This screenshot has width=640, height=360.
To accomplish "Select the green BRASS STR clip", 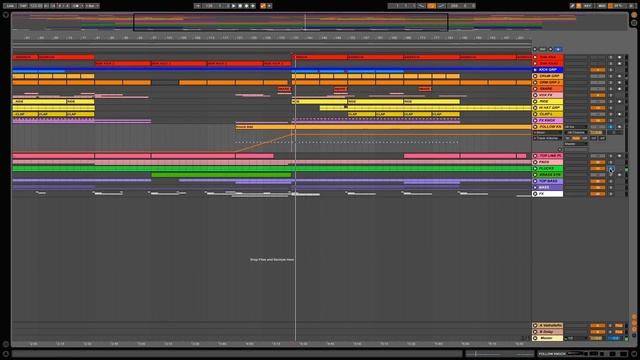I will (222, 175).
